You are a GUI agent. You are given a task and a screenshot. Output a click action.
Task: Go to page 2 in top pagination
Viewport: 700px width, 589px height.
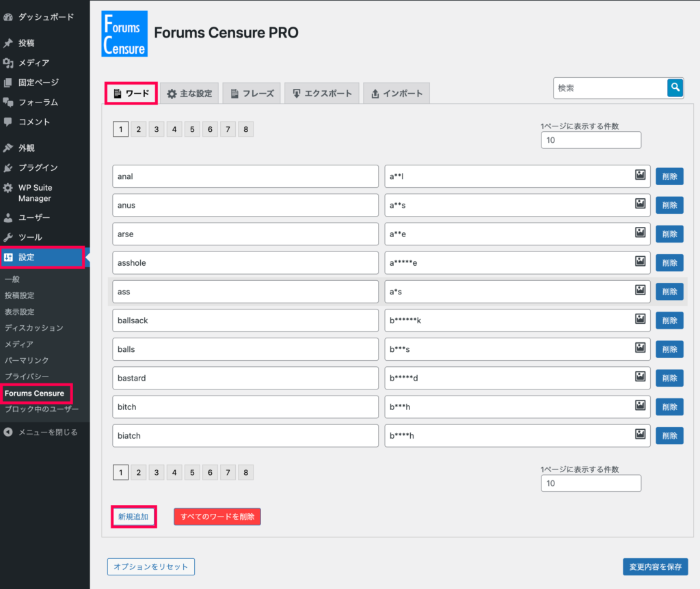[138, 129]
